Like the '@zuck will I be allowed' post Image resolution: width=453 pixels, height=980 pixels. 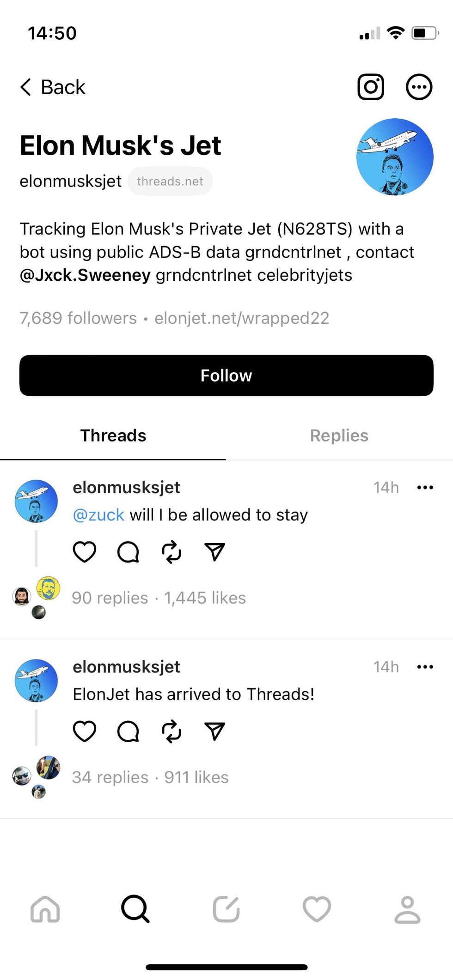coord(85,551)
